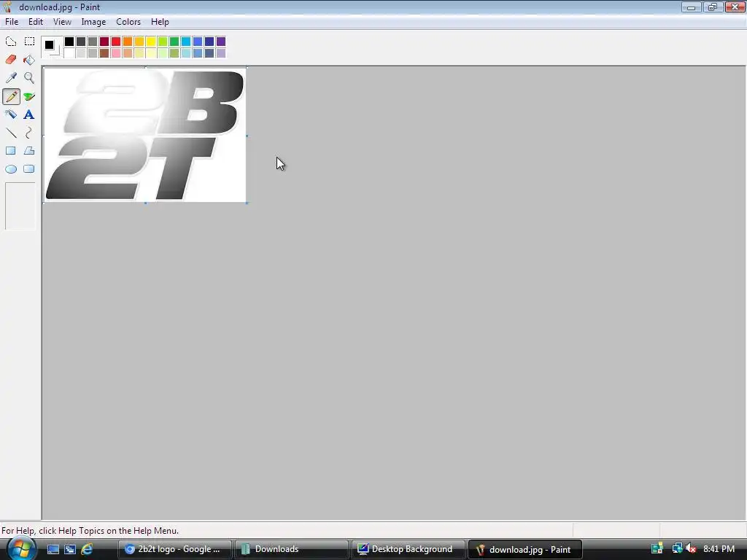Activate the Magnifier tool
747x560 pixels.
(29, 77)
